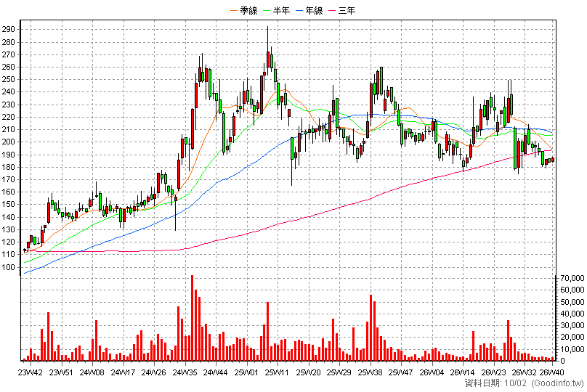
Task: Click the 24W35 week label
Action: coord(185,372)
